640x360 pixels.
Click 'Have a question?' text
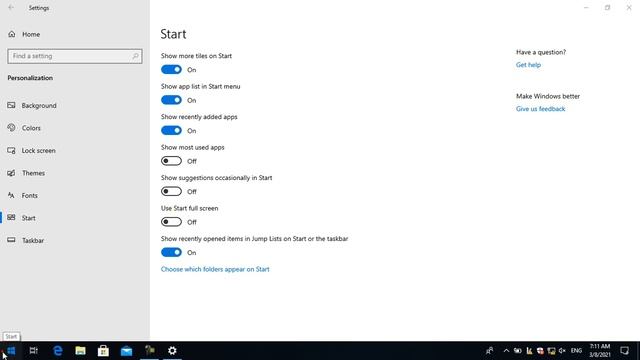(x=541, y=52)
